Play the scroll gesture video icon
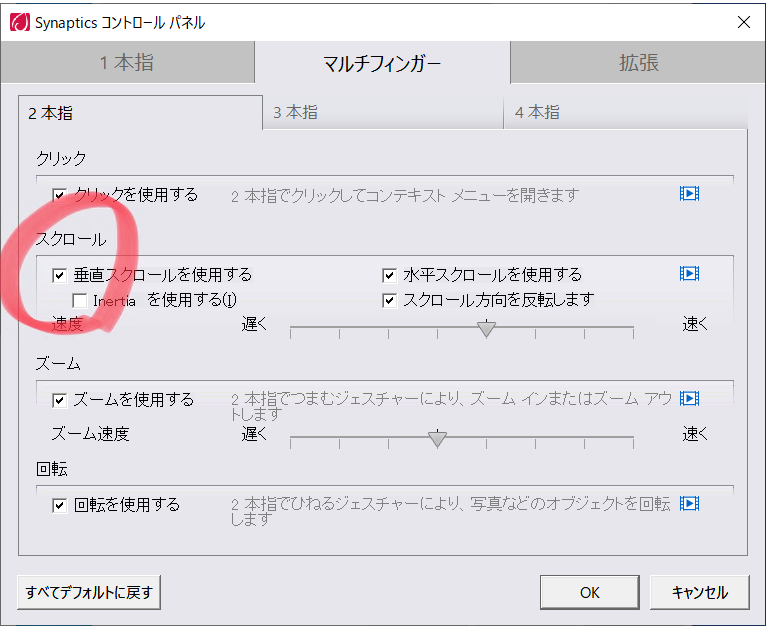Image resolution: width=770 pixels, height=632 pixels. click(688, 274)
